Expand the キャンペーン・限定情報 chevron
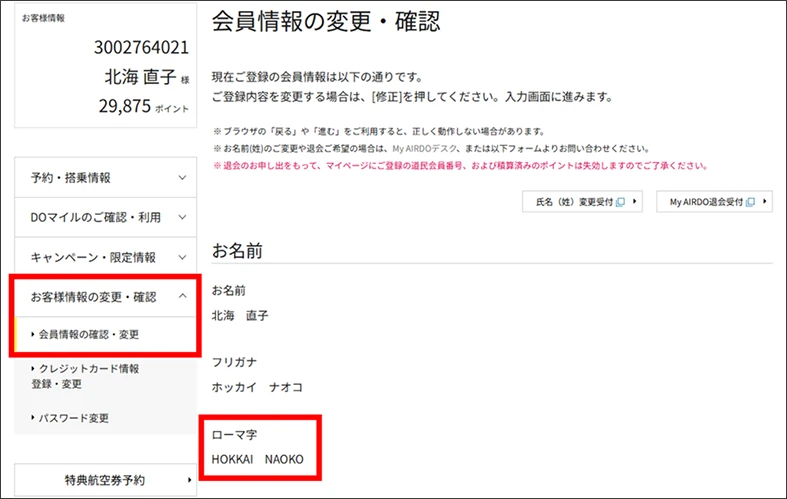 [181, 257]
